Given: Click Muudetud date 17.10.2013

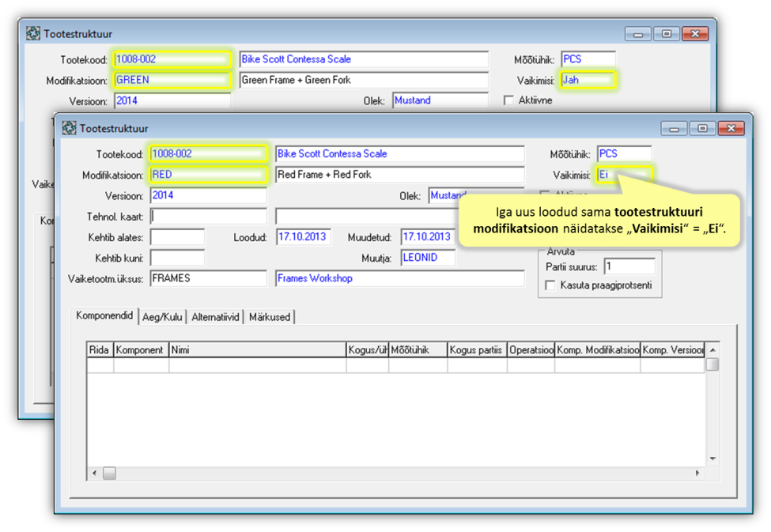Looking at the screenshot, I should tap(428, 237).
